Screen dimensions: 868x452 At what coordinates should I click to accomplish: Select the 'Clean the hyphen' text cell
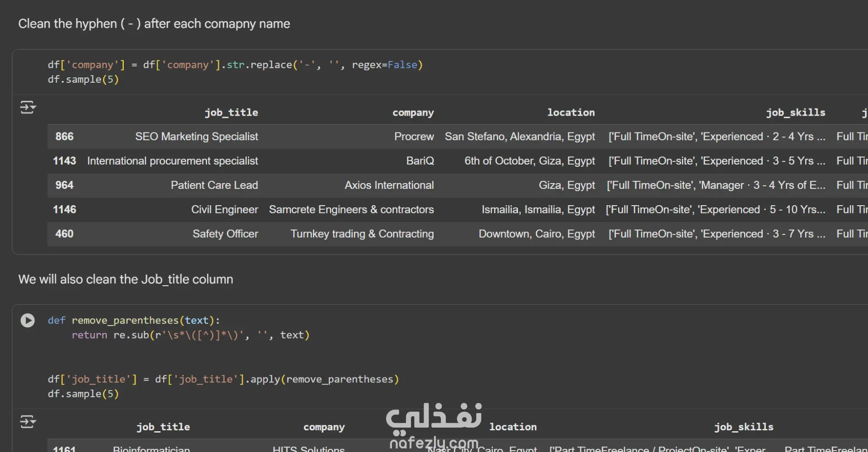click(x=154, y=24)
